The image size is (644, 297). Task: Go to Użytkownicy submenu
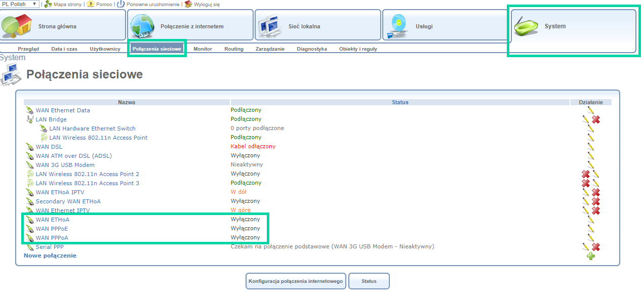pos(105,49)
